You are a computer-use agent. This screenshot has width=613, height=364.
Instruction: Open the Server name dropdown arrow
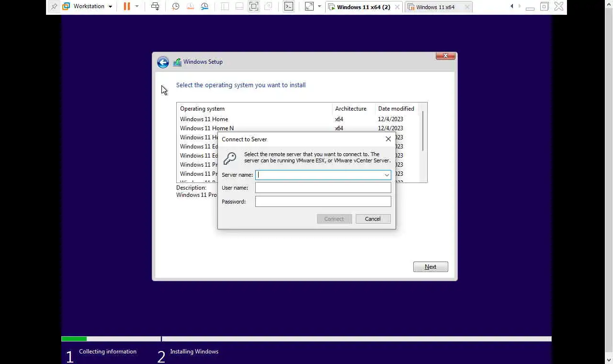point(386,175)
